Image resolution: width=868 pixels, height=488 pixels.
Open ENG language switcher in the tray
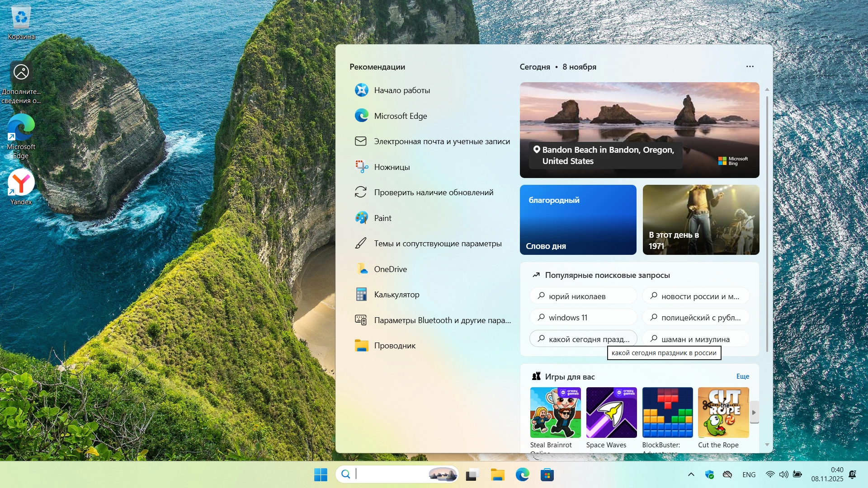click(749, 475)
